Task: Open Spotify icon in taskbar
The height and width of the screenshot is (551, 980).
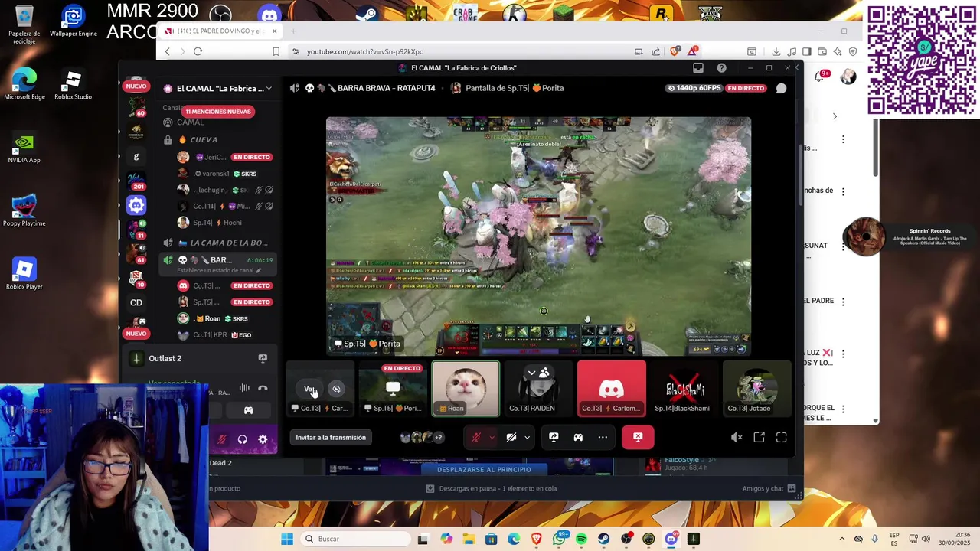Action: point(581,539)
